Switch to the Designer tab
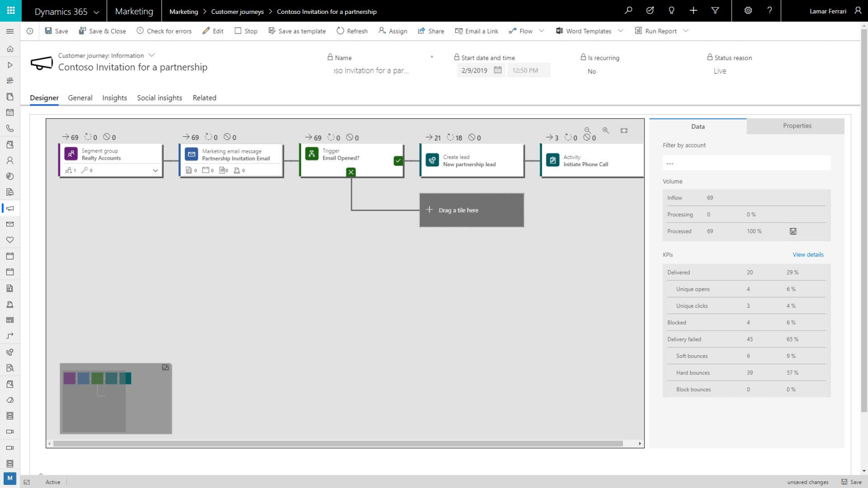The width and height of the screenshot is (868, 488). pyautogui.click(x=44, y=98)
